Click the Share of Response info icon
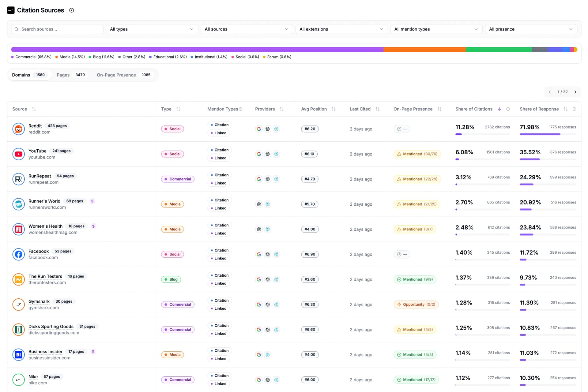The image size is (588, 392). click(574, 109)
